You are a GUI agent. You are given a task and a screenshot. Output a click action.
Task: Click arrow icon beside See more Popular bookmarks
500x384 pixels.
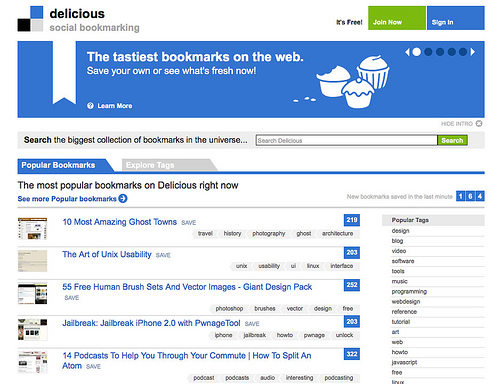(123, 199)
